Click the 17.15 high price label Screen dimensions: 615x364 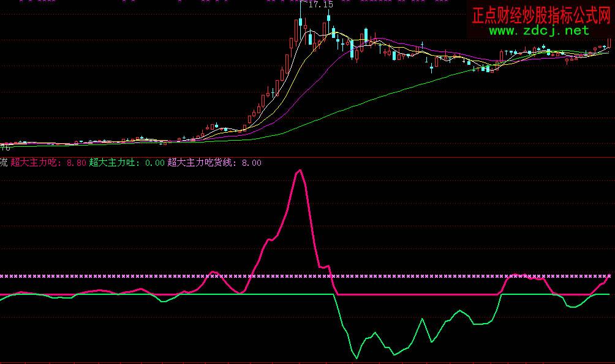tap(320, 5)
